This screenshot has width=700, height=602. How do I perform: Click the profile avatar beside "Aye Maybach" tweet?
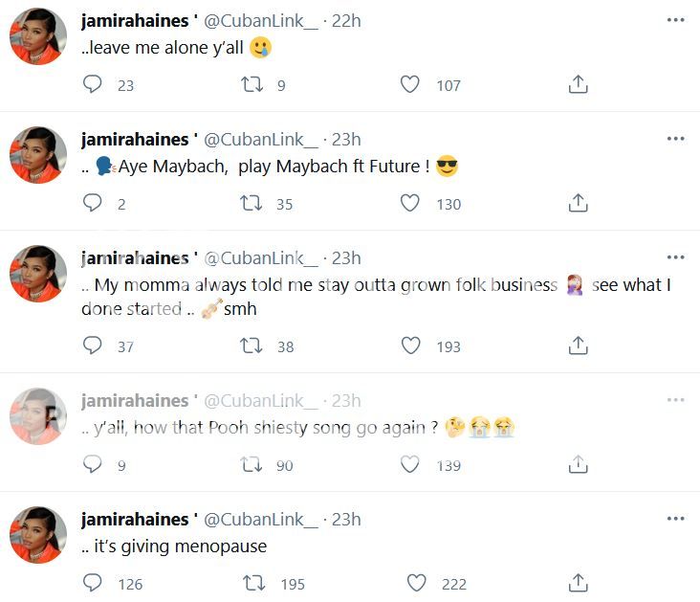(x=37, y=156)
